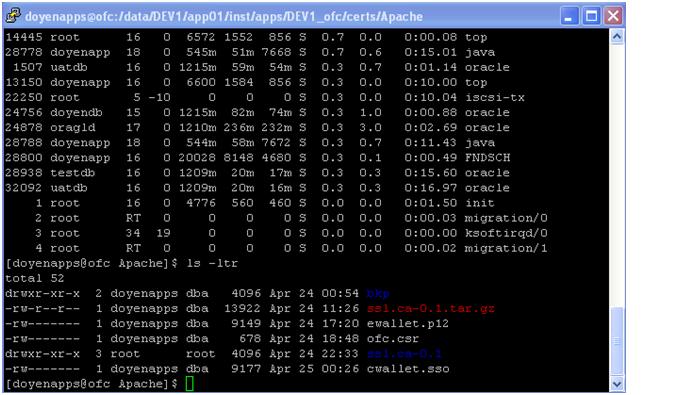
Task: Click the vertical scrollbar thumb
Action: [616, 341]
